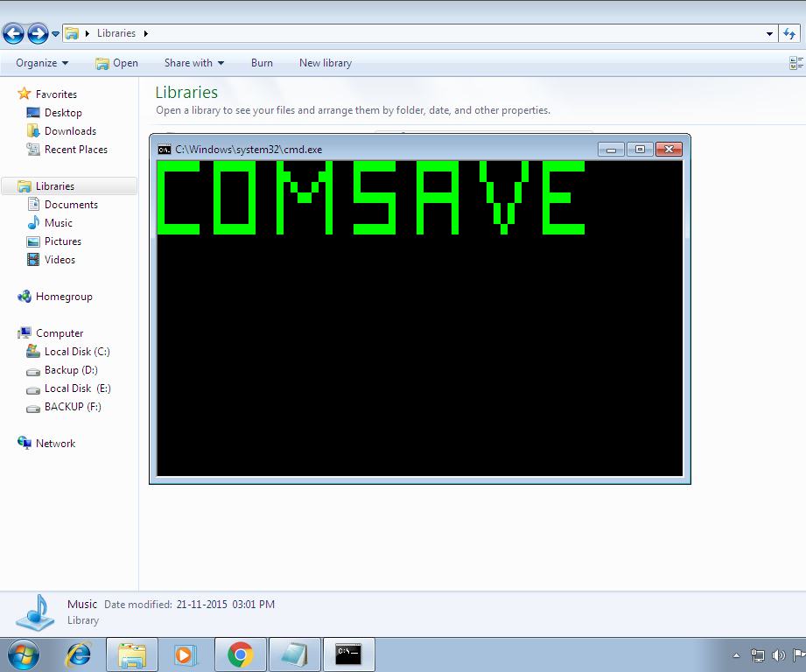This screenshot has width=806, height=672.
Task: Click the back navigation arrow
Action: [13, 33]
